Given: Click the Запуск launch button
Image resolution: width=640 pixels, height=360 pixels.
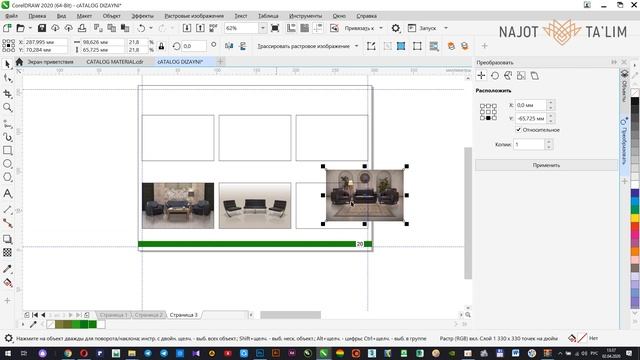Looking at the screenshot, I should (x=423, y=28).
